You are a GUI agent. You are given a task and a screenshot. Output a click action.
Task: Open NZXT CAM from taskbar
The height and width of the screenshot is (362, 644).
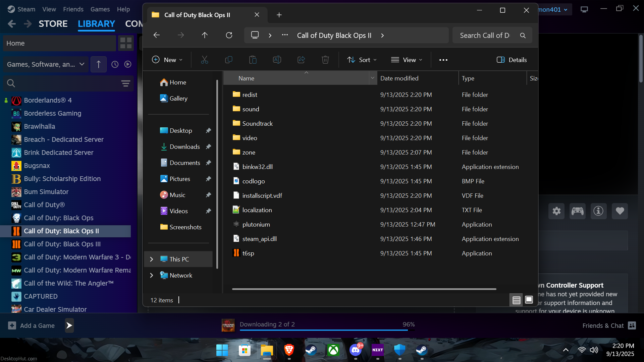pyautogui.click(x=378, y=350)
